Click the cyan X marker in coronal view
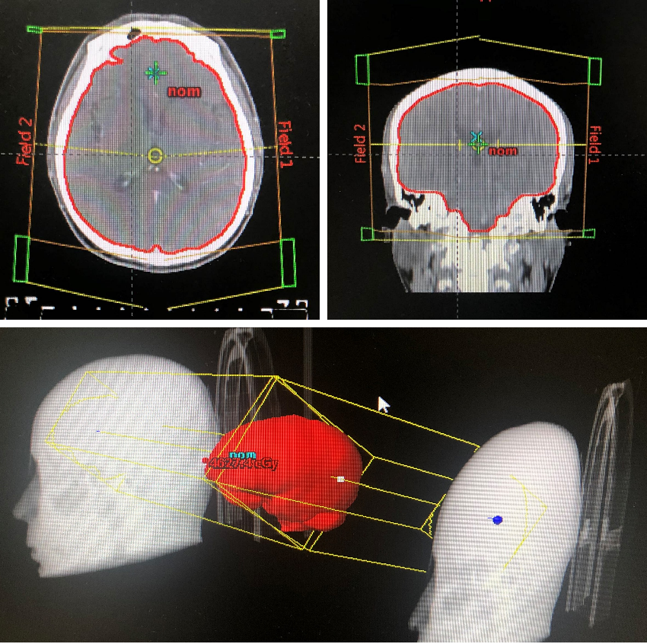 pyautogui.click(x=477, y=138)
